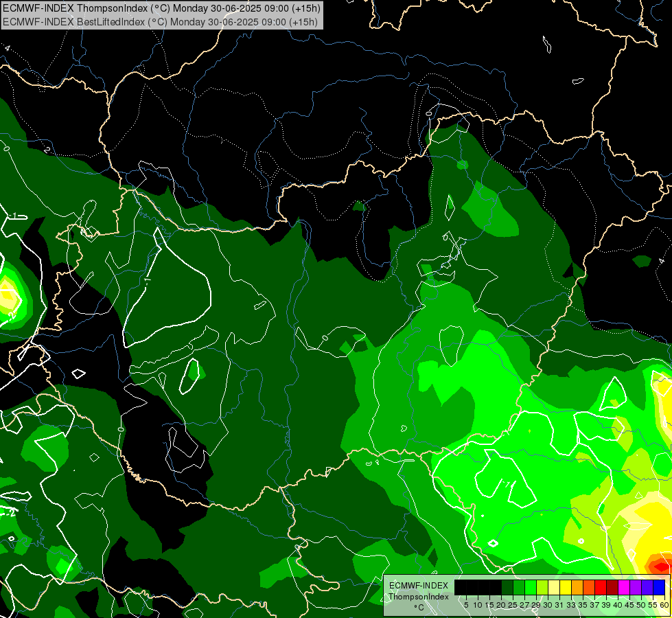Select the pale yellow 30–31 legend swatch
Screen dimensions: 672x618
tap(554, 587)
